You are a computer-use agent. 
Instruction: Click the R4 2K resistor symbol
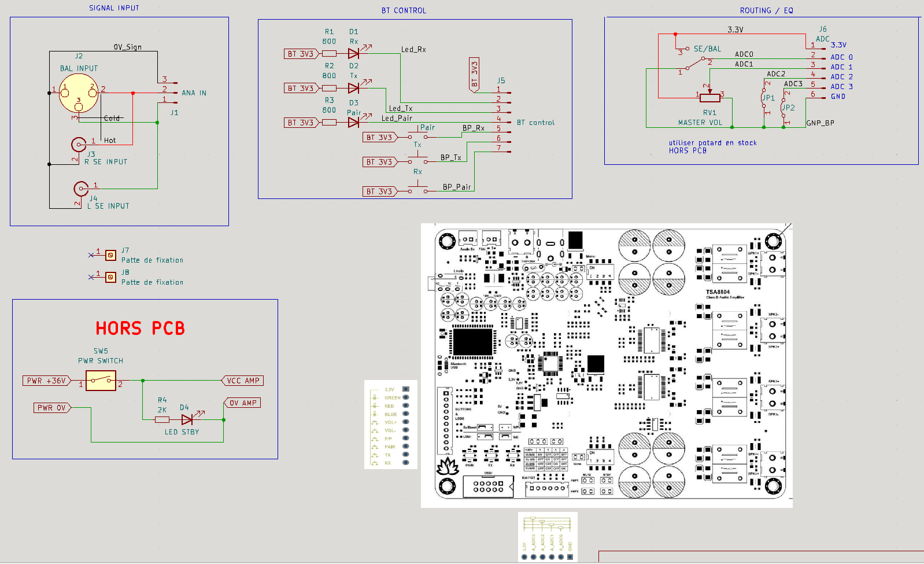point(162,419)
